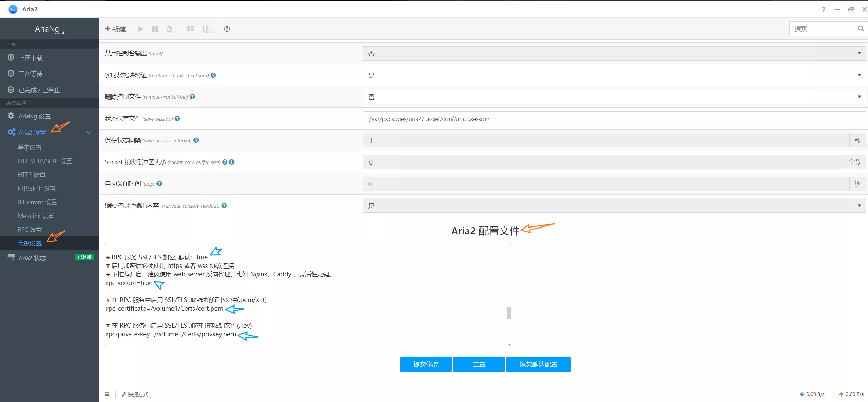Submit the configuration changes
This screenshot has width=868, height=402.
pyautogui.click(x=426, y=364)
